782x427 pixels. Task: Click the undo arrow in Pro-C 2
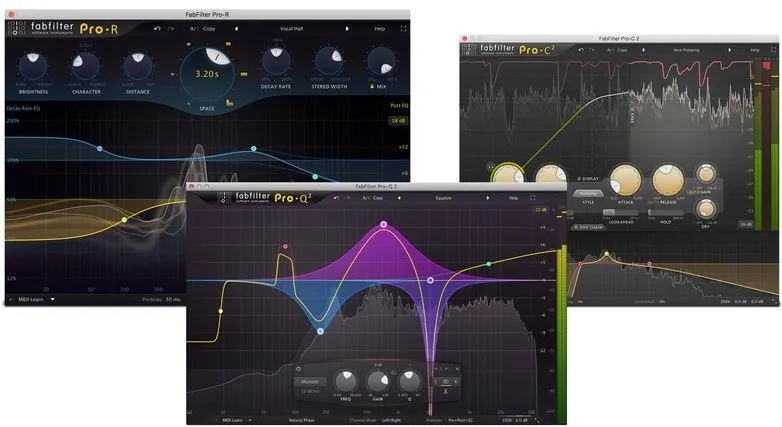581,50
